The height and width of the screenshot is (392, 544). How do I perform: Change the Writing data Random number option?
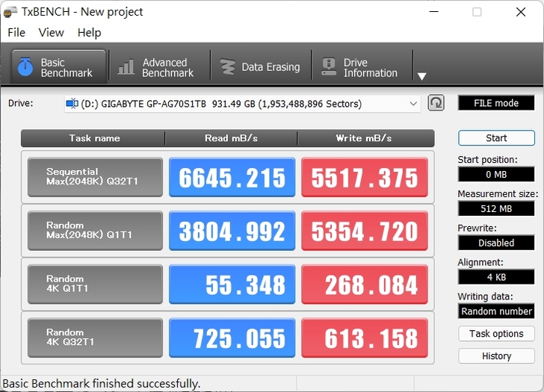point(495,311)
